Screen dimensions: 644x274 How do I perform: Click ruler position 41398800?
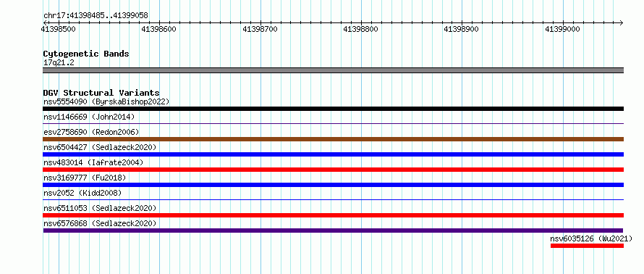pos(360,29)
